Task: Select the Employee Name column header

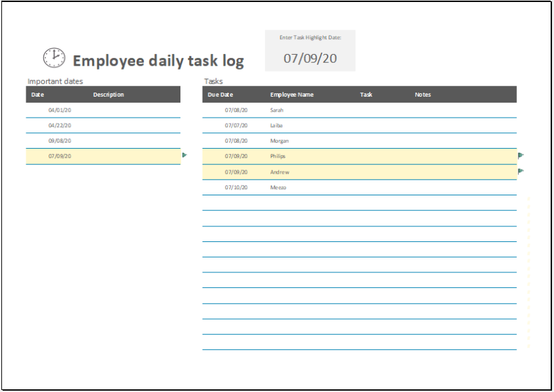Action: 292,95
